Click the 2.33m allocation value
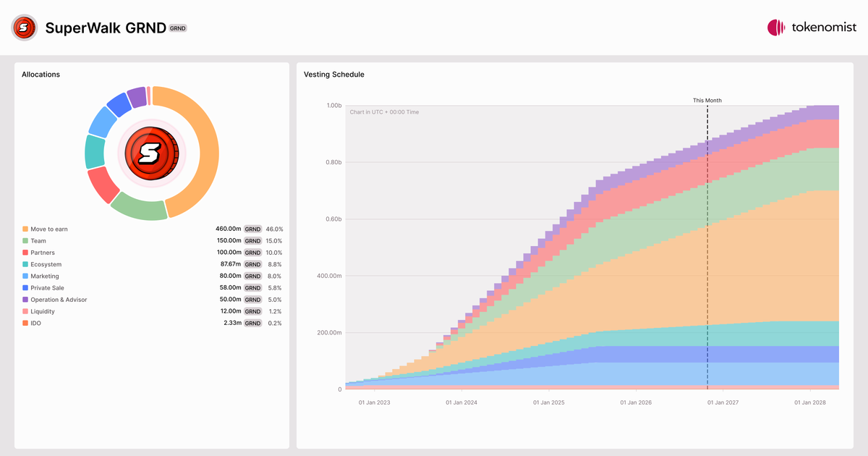 [x=232, y=323]
